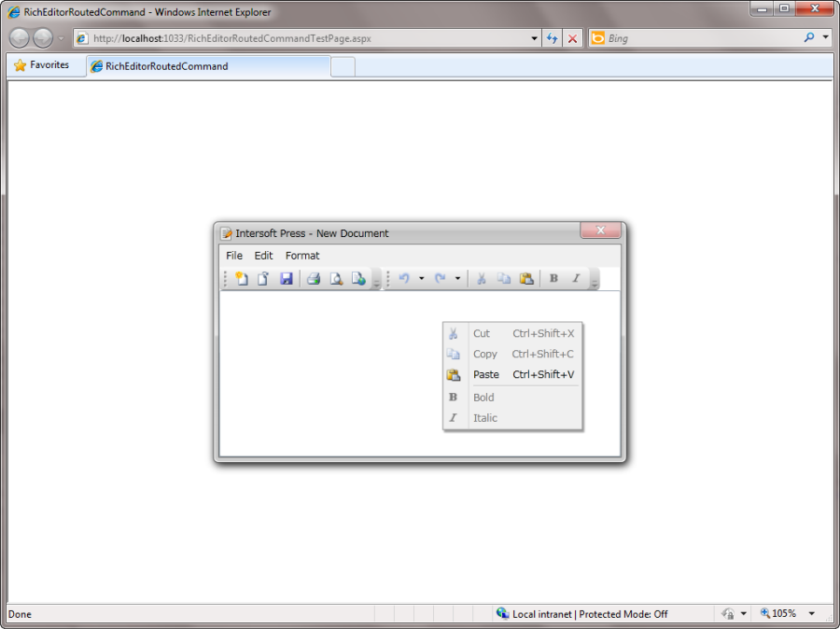Toggle Italic in the toolbar
The width and height of the screenshot is (840, 629).
pos(576,278)
